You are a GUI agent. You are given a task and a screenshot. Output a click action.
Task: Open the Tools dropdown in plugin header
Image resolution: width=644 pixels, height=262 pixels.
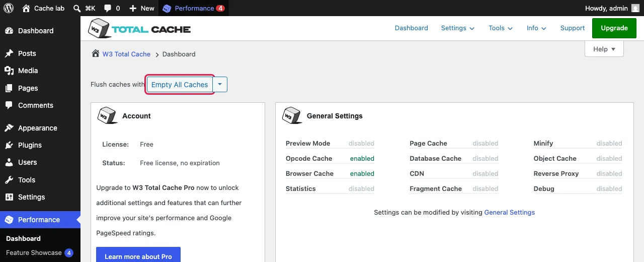tap(501, 28)
